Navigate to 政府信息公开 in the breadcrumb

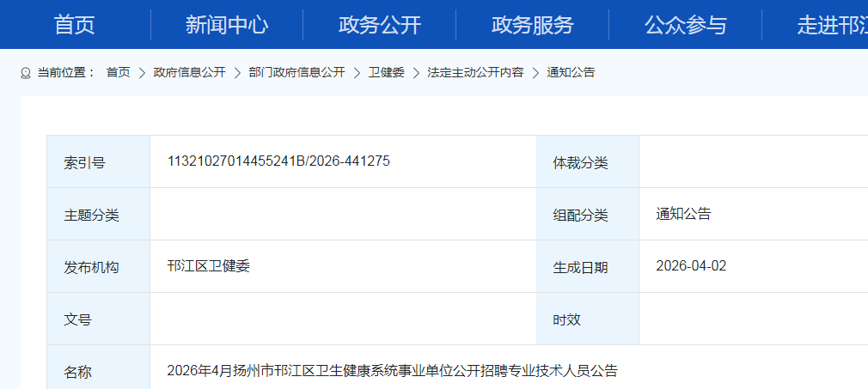[x=189, y=72]
